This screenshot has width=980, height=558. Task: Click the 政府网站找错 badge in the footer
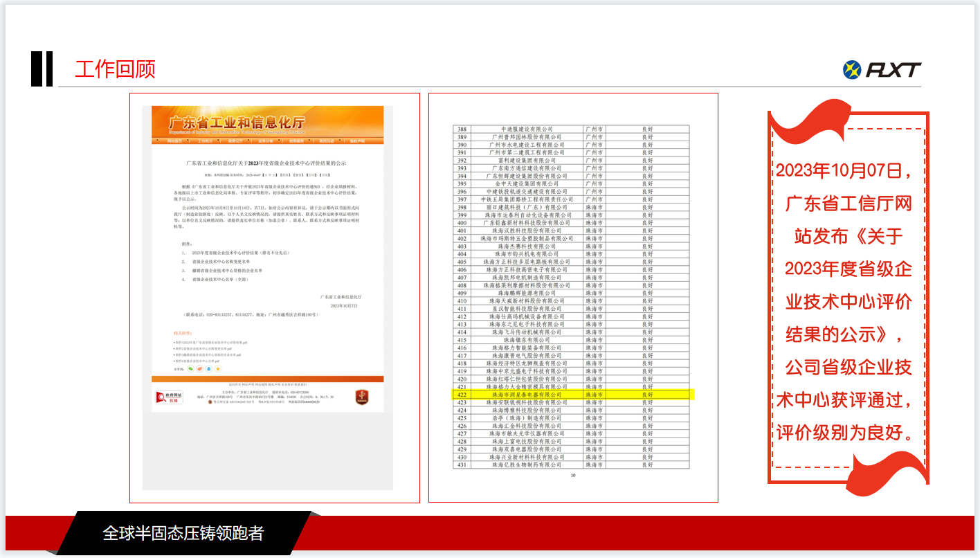point(169,397)
